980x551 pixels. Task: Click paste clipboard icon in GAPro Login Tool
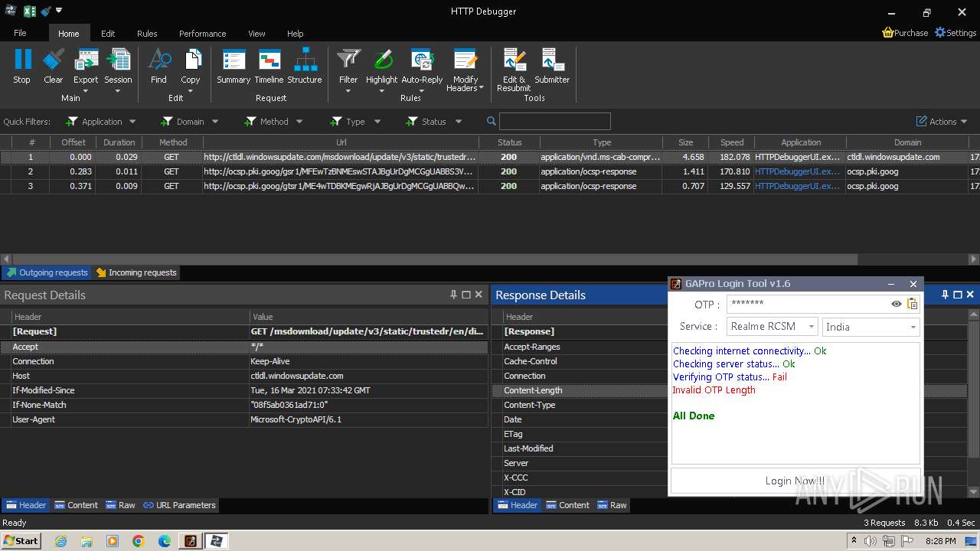(912, 304)
